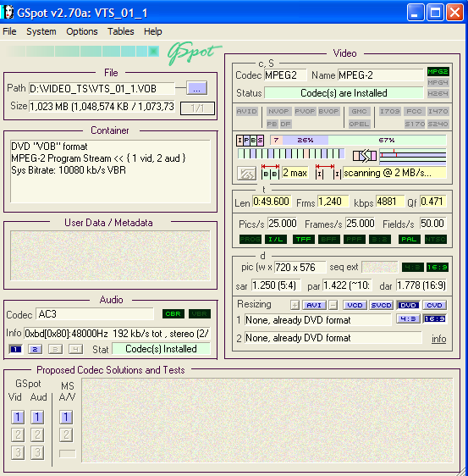Switch to audio stream 2
The width and height of the screenshot is (468, 476).
(35, 350)
